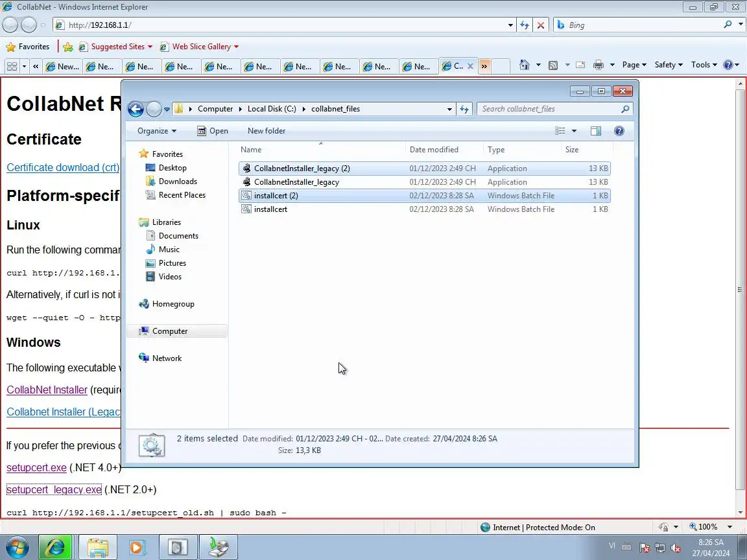Click IE Stop red X button

click(541, 25)
